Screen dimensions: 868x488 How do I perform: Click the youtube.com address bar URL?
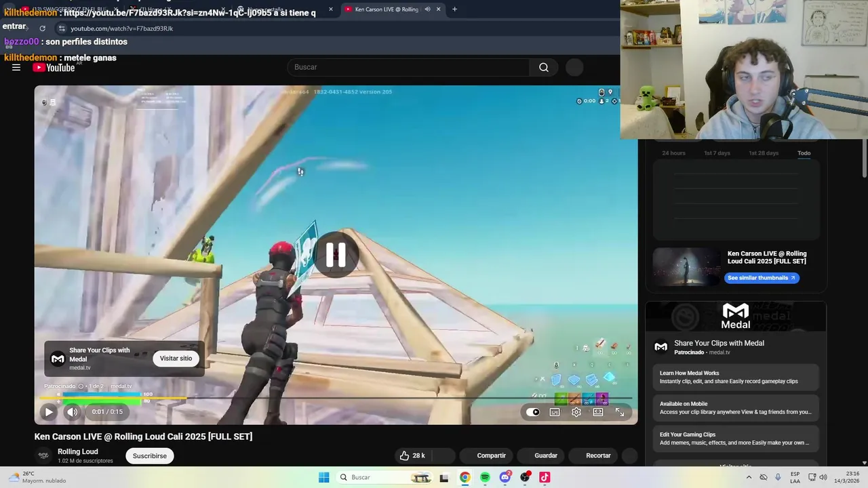[x=122, y=28]
